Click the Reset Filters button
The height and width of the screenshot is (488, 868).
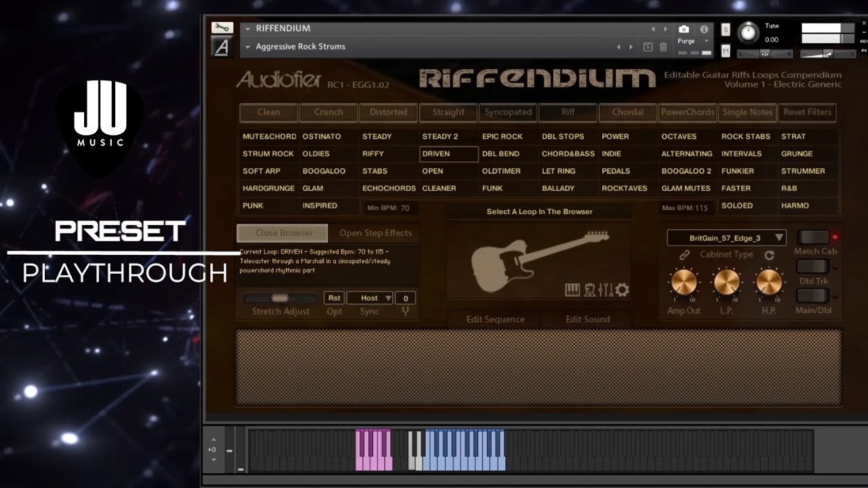tap(808, 112)
